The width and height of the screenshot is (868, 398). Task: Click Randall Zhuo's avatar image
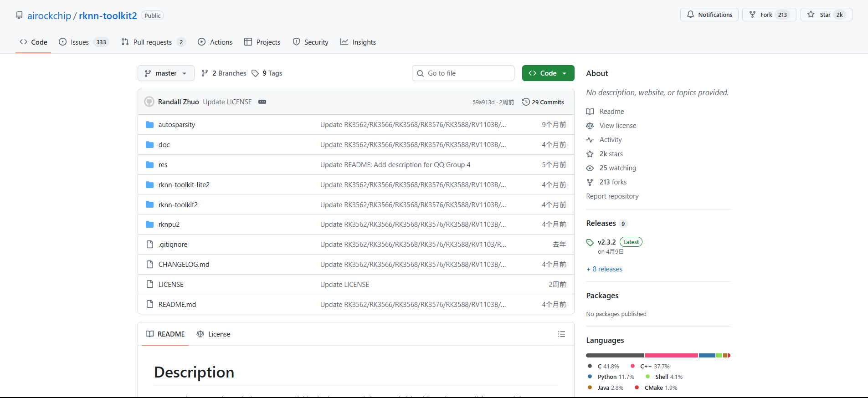tap(149, 102)
